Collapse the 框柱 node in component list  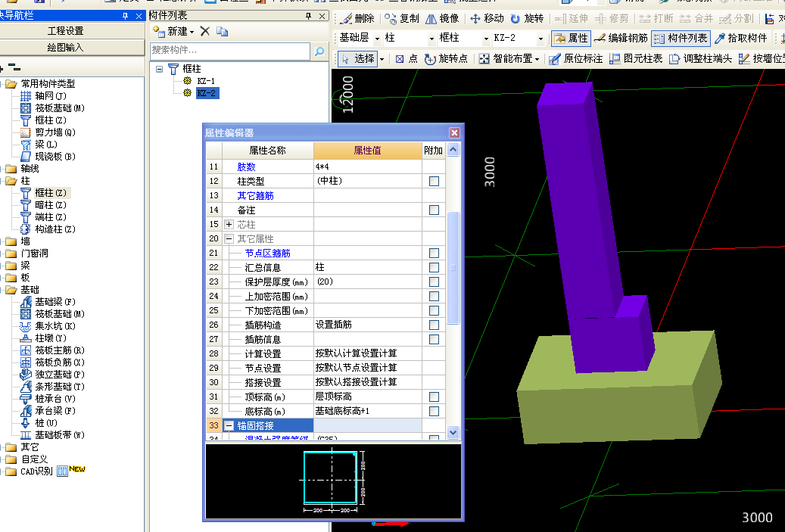(159, 69)
